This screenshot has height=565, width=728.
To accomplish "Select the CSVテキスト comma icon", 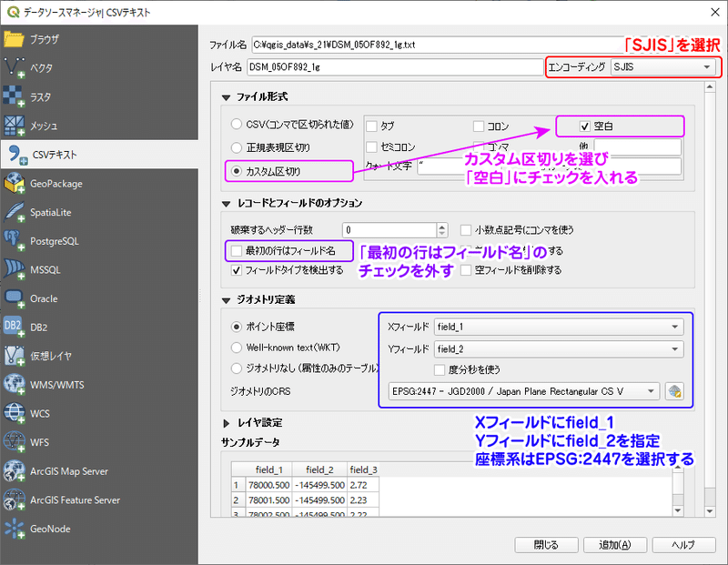I will click(17, 155).
